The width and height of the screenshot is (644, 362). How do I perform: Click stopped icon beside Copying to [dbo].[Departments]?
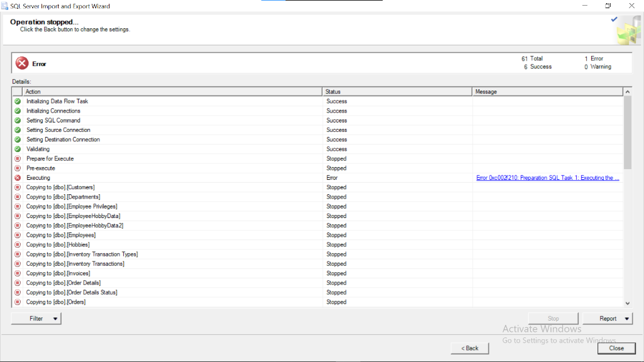[x=18, y=197]
